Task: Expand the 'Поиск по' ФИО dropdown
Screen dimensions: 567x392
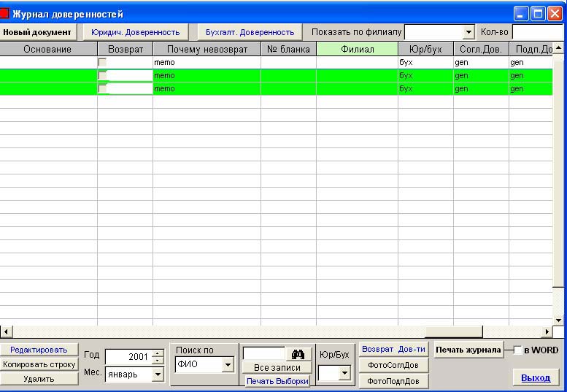Action: tap(228, 365)
